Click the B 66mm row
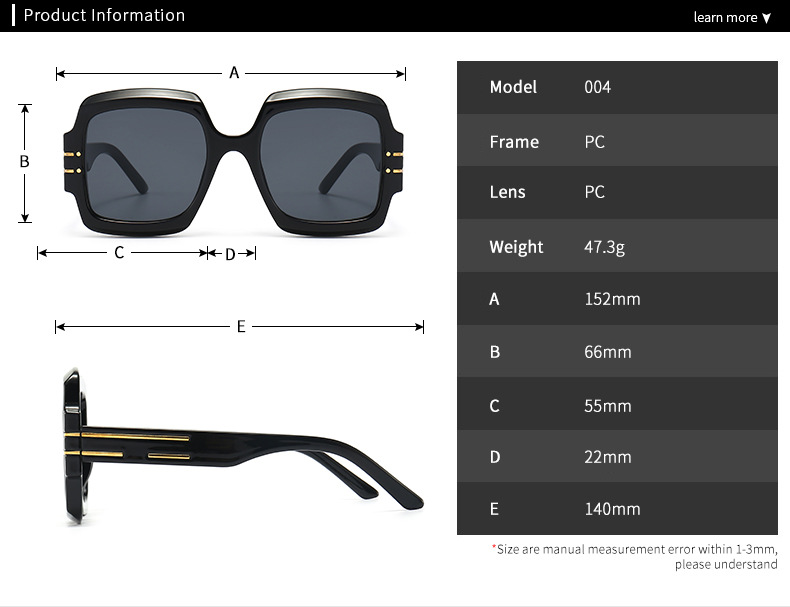Viewport: 790px width, 607px height. click(x=617, y=351)
